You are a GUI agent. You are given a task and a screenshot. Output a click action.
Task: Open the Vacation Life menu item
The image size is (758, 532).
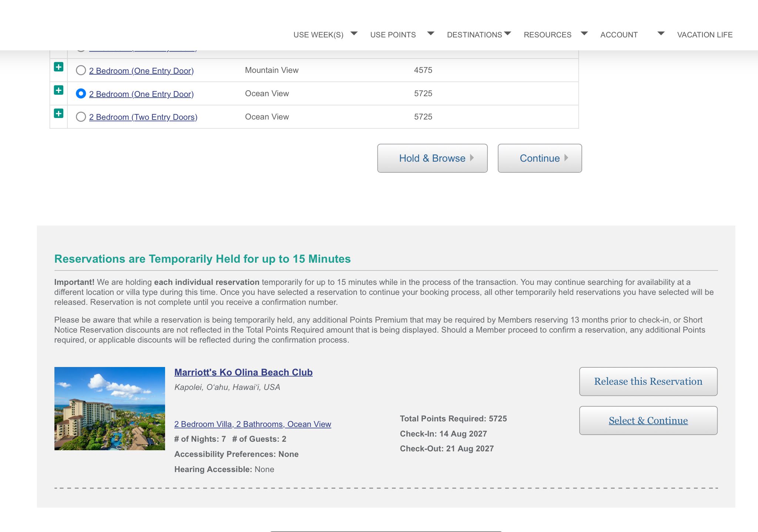click(705, 35)
